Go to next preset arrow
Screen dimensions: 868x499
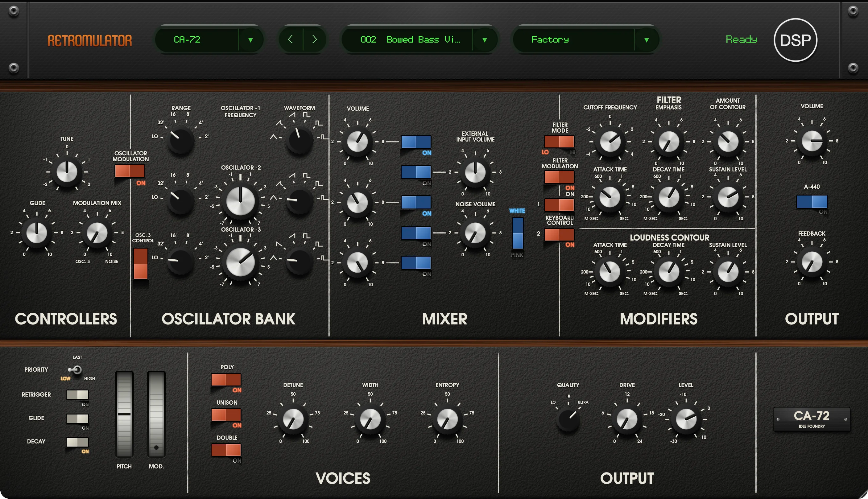[x=315, y=39]
